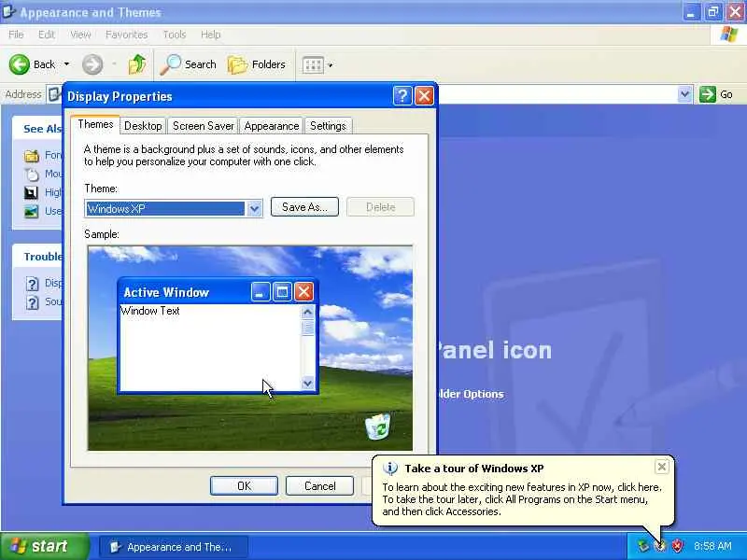The image size is (747, 560).
Task: Click the Up folder icon in toolbar
Action: click(137, 64)
